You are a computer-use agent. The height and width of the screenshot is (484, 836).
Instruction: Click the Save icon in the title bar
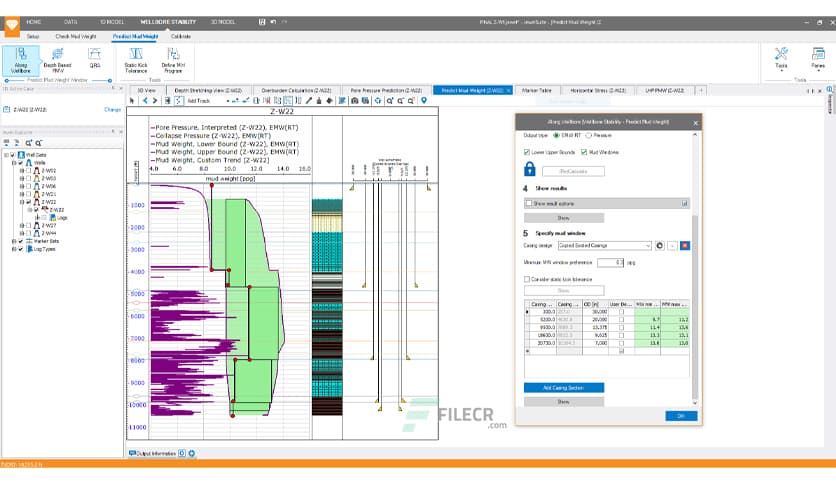[x=261, y=20]
